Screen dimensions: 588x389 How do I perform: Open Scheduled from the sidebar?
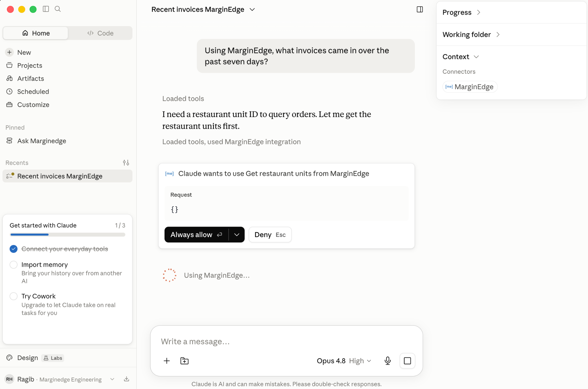pos(67,92)
